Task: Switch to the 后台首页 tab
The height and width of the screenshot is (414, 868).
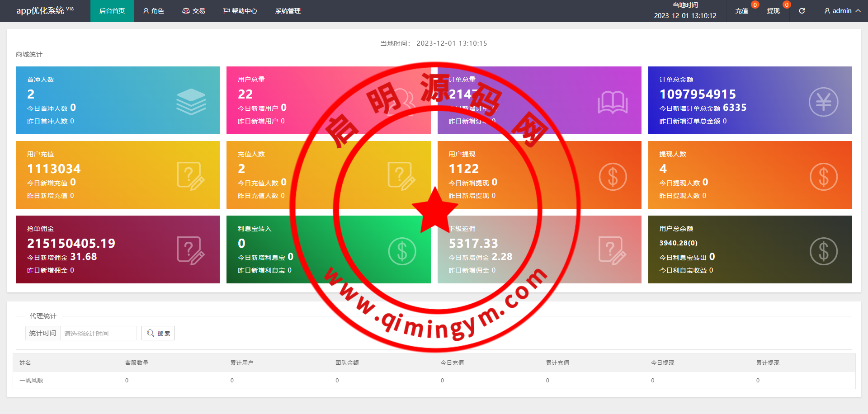Action: [x=112, y=11]
